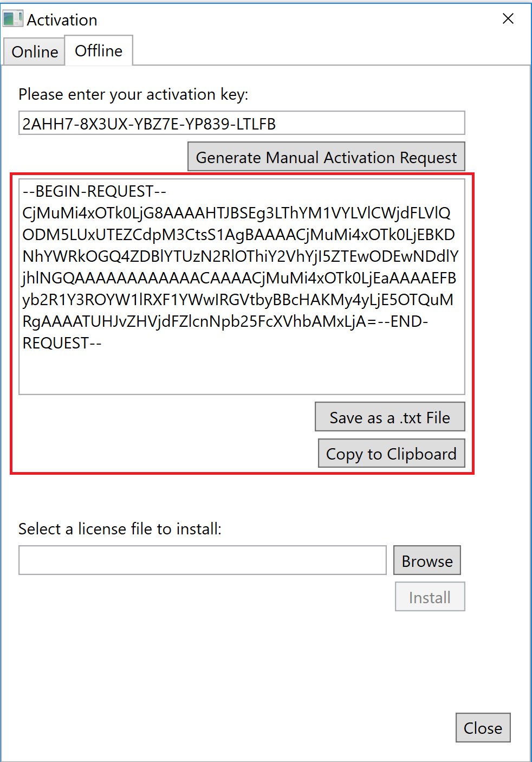The image size is (532, 762).
Task: Close the Activation dialog via Close button
Action: pyautogui.click(x=483, y=728)
